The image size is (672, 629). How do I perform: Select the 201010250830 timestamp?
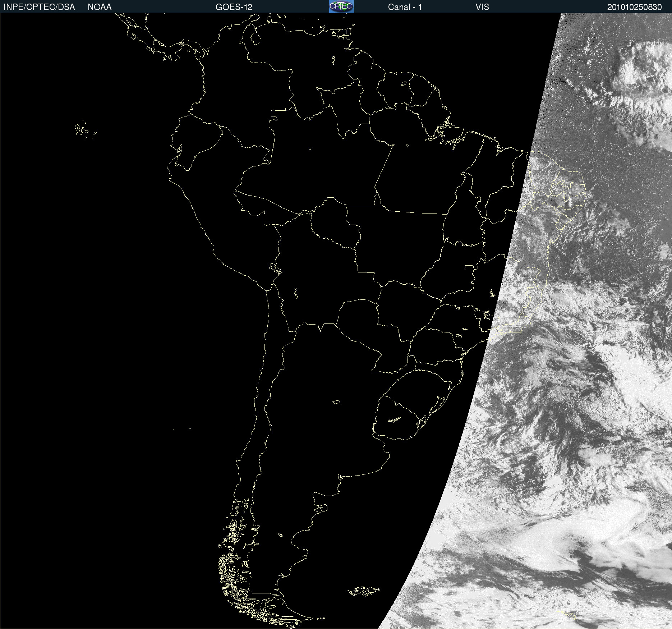tap(635, 7)
